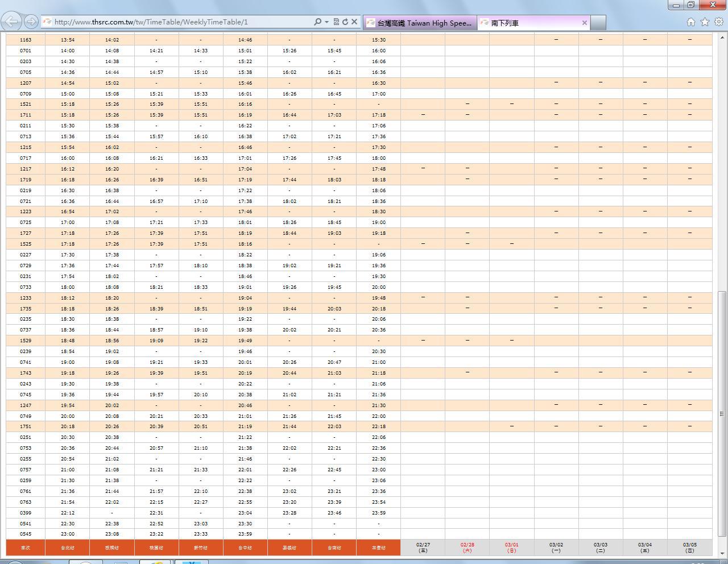728x564 pixels.
Task: Click the vertical scrollbar up arrow
Action: (x=722, y=38)
